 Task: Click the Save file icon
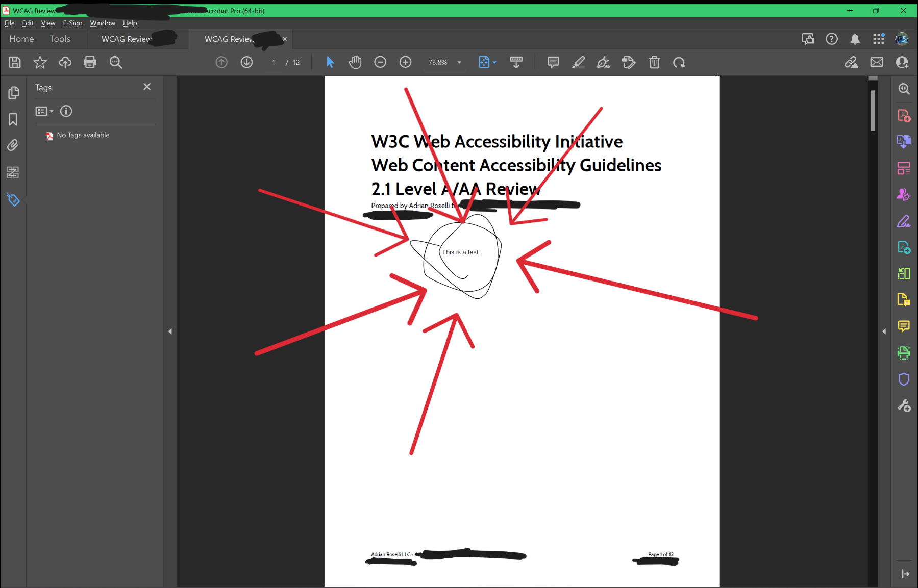(15, 62)
